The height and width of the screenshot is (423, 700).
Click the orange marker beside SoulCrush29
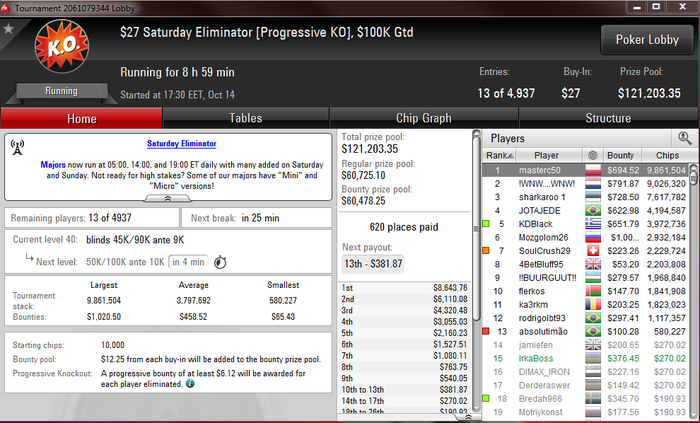486,250
